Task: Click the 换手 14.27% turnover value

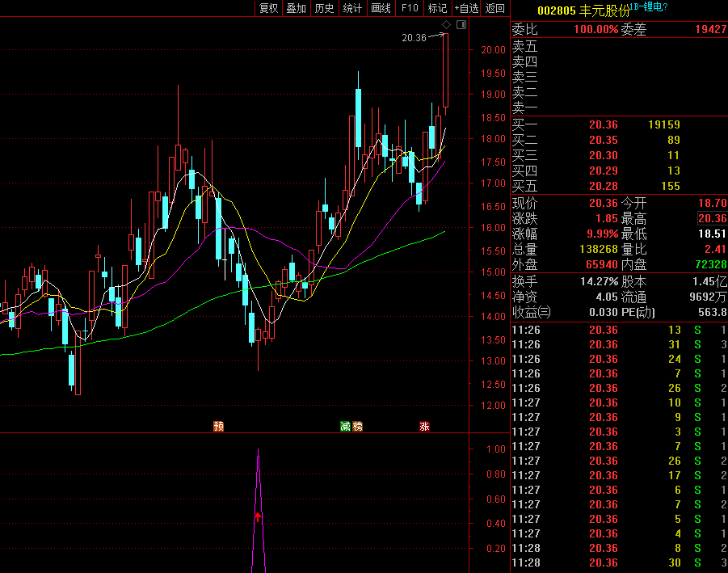Action: tap(600, 282)
